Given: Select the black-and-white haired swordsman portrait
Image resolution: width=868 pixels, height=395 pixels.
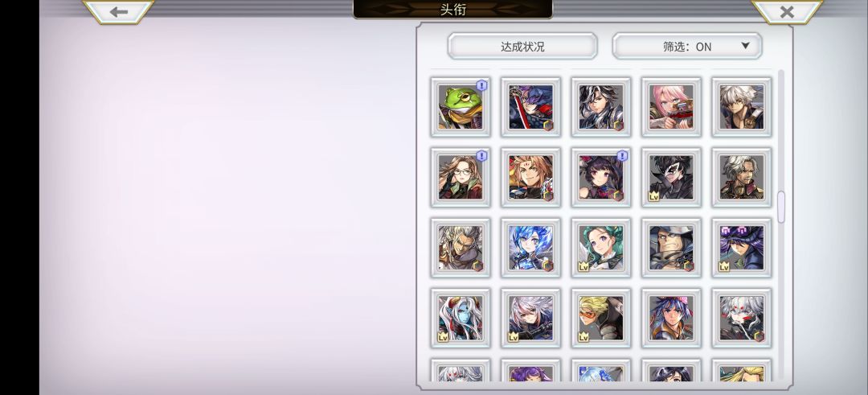Looking at the screenshot, I should click(x=601, y=107).
